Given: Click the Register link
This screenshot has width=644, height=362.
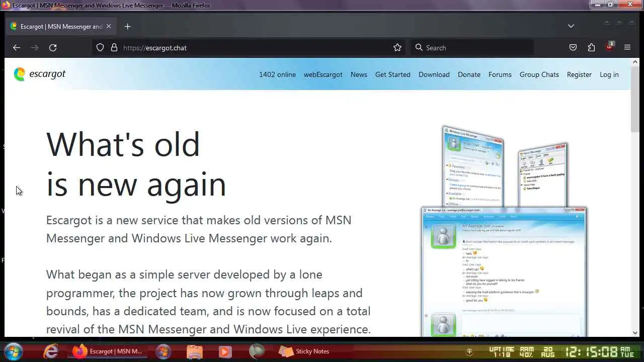Looking at the screenshot, I should click(579, 74).
